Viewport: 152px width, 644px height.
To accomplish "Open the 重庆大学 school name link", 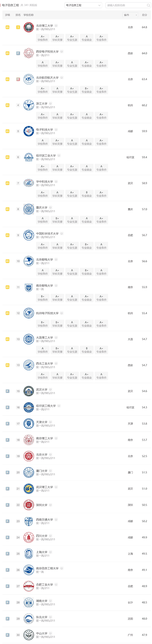I will tap(41, 208).
